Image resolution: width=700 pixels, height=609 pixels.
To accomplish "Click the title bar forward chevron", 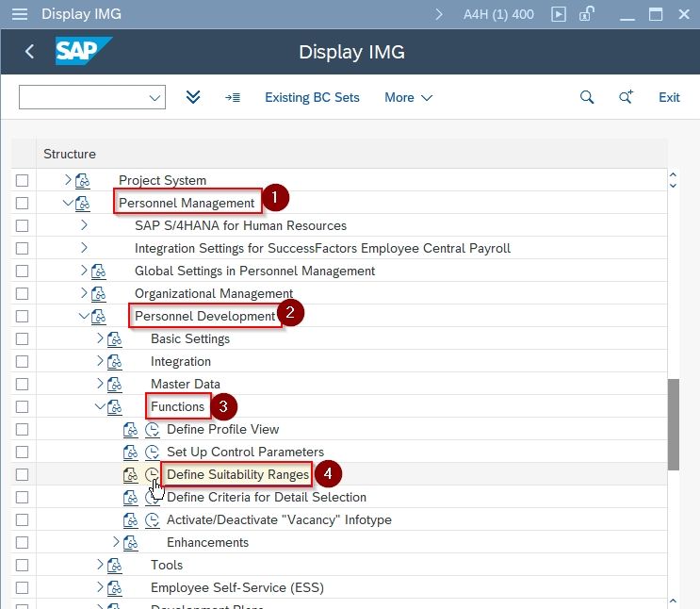I will tap(439, 14).
